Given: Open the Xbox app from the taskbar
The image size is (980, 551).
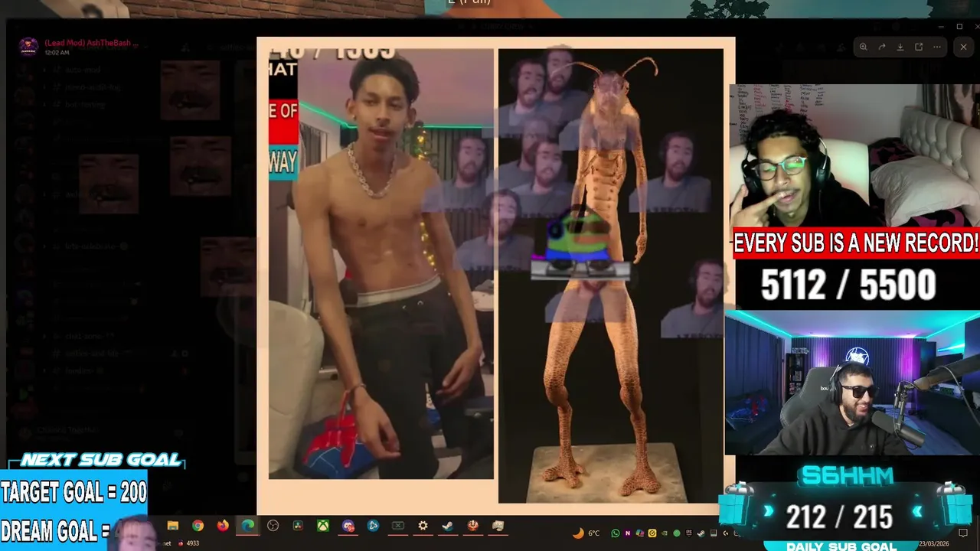Looking at the screenshot, I should tap(323, 526).
